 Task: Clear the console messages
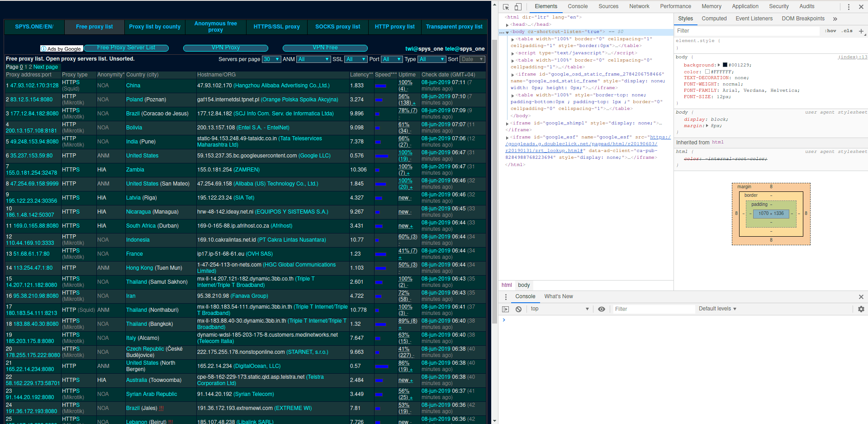(x=518, y=309)
